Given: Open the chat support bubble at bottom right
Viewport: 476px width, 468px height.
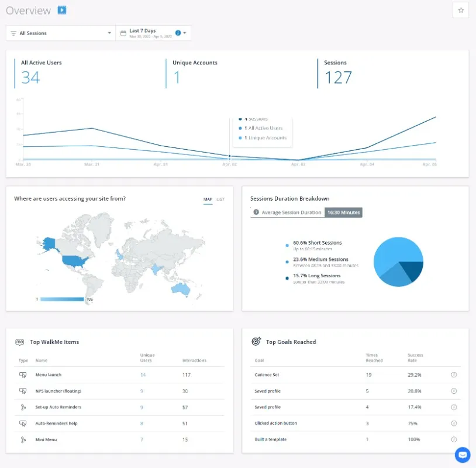Looking at the screenshot, I should [x=463, y=455].
